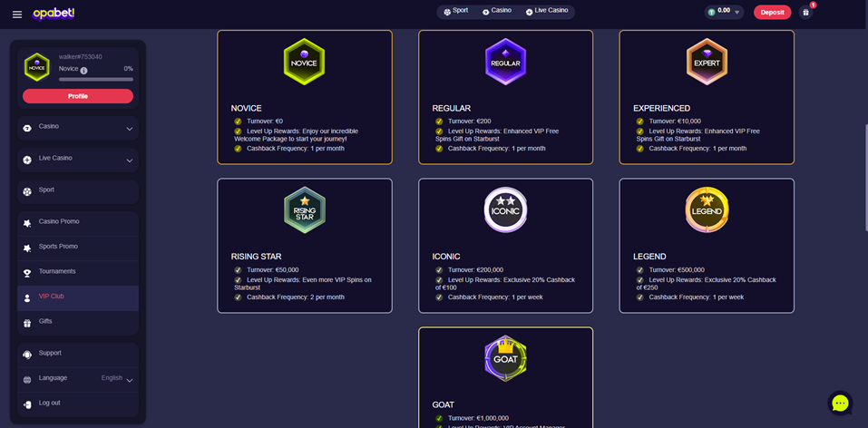Open Casino Promo in sidebar
868x428 pixels.
pos(78,223)
